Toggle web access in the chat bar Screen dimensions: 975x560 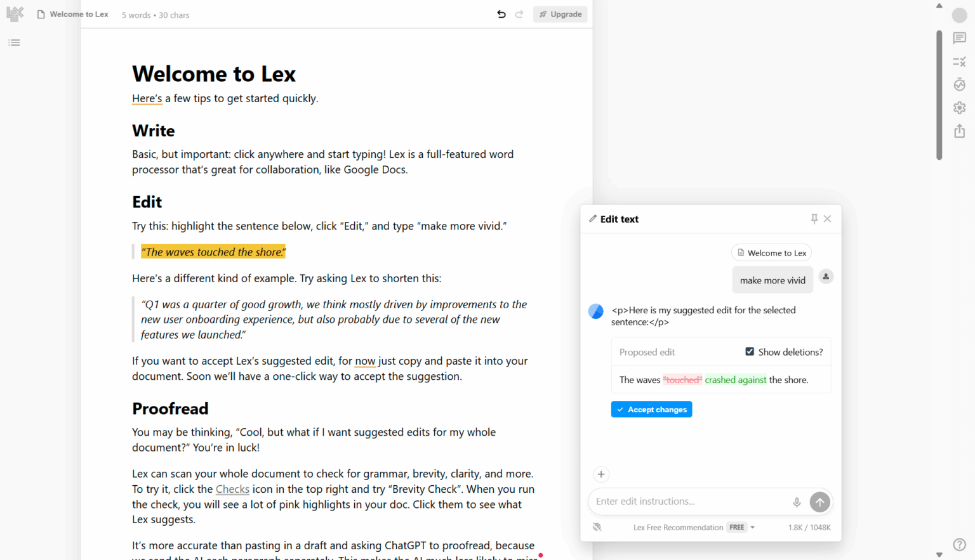597,526
